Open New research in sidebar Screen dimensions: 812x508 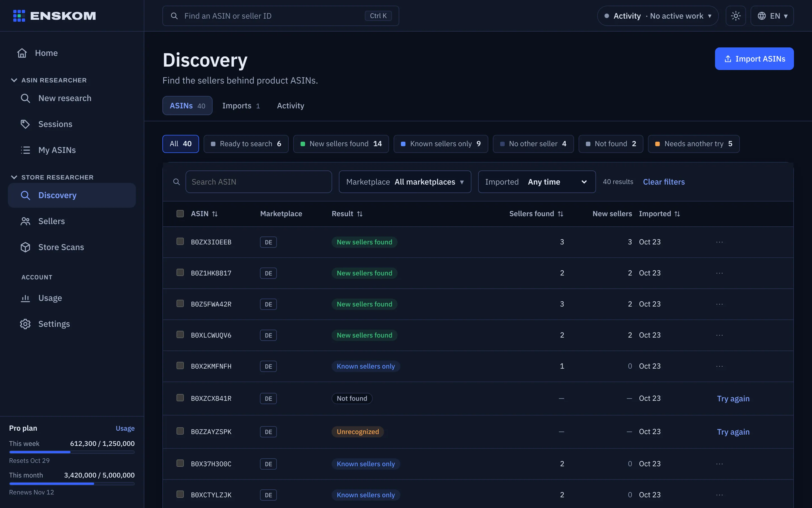(x=65, y=98)
